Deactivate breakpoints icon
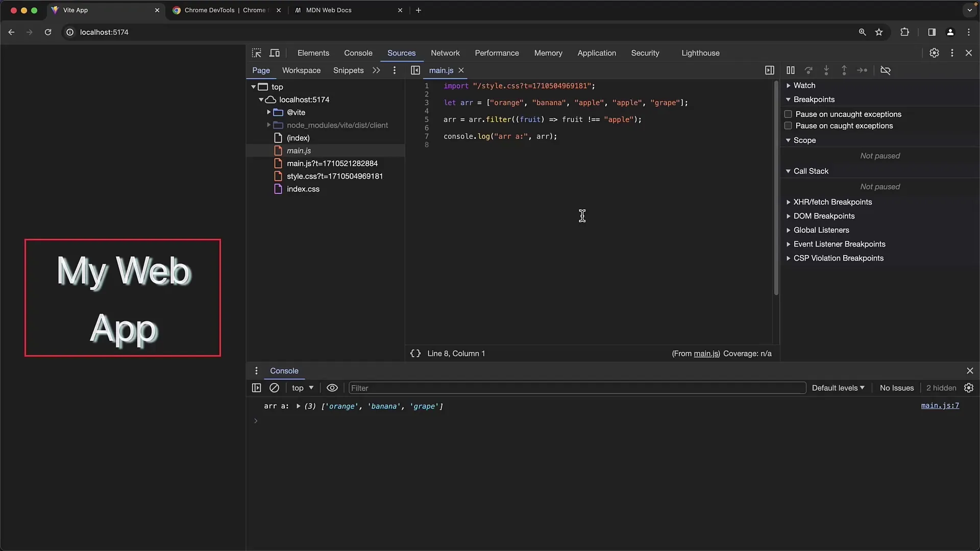 (886, 70)
